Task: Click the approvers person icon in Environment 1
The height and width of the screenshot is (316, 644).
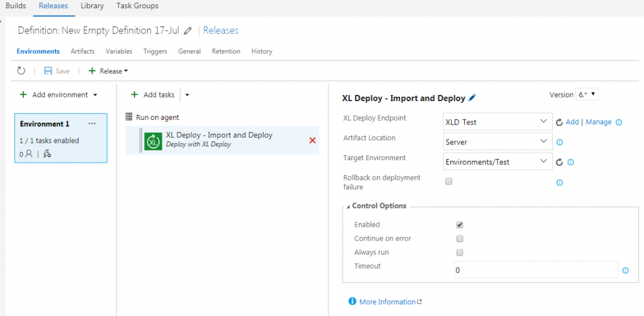Action: [29, 155]
